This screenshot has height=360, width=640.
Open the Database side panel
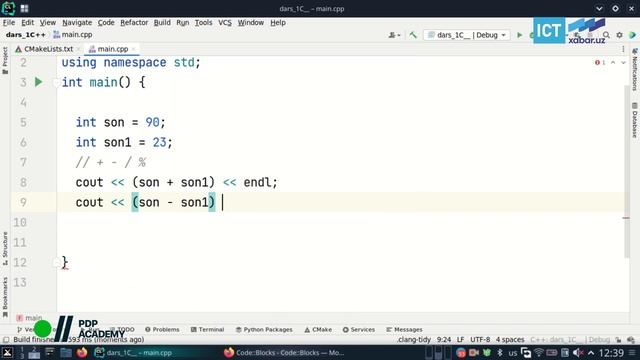coord(635,120)
